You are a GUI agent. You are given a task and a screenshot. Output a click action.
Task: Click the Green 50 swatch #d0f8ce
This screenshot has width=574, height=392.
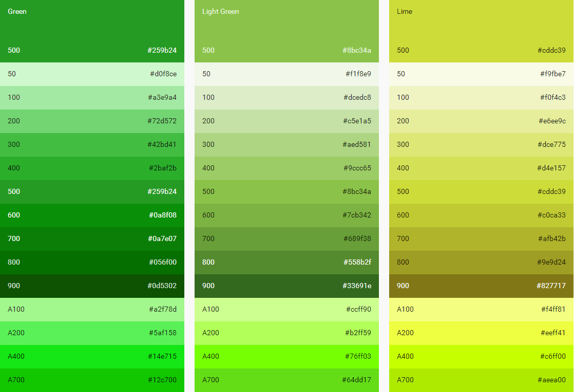(92, 74)
